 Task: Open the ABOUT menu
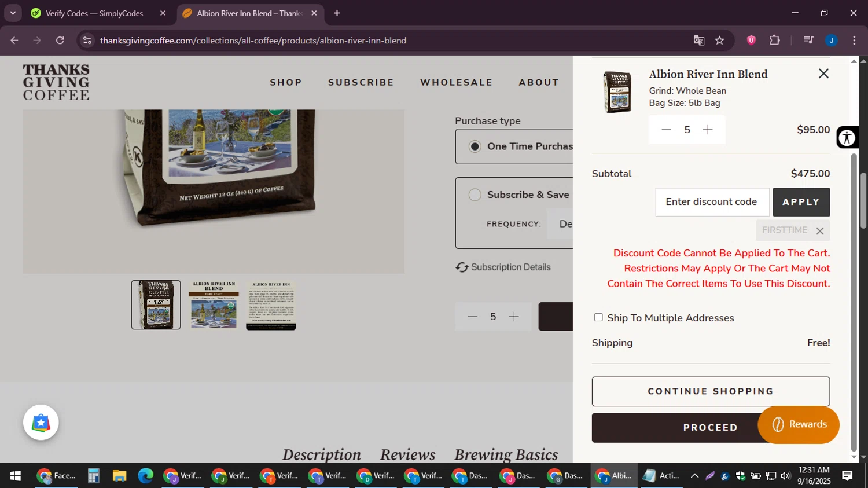pos(539,82)
